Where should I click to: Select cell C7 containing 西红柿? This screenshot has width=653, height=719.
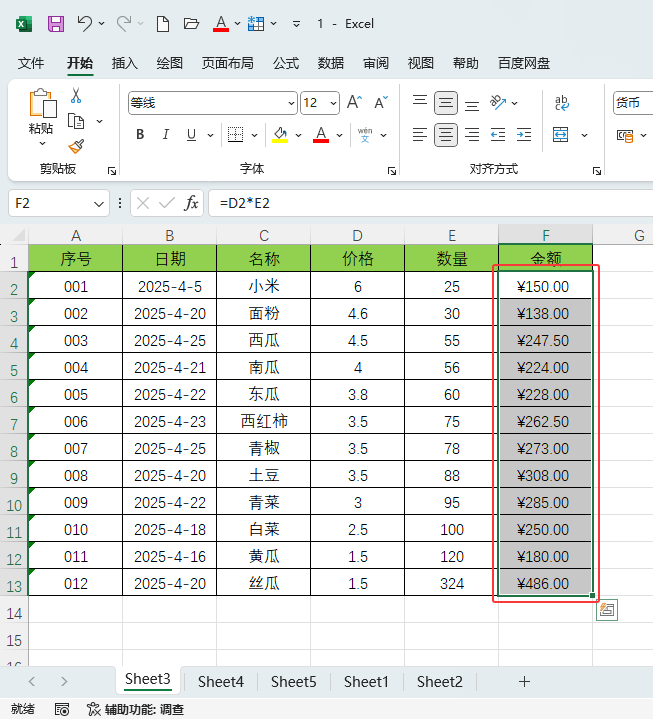tap(263, 421)
